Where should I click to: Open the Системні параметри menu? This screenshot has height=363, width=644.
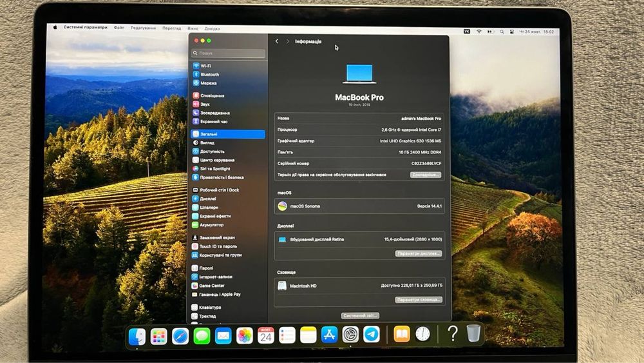[x=85, y=27]
